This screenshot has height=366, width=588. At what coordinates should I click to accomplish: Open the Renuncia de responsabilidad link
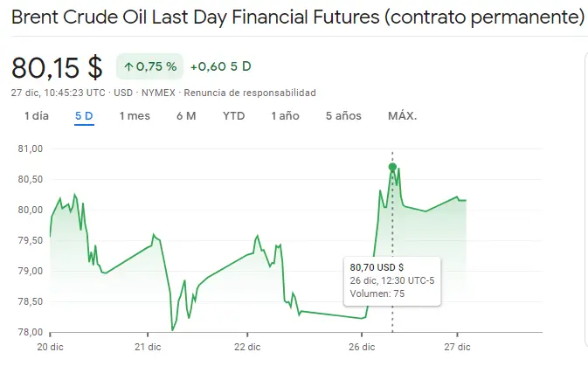pos(250,93)
